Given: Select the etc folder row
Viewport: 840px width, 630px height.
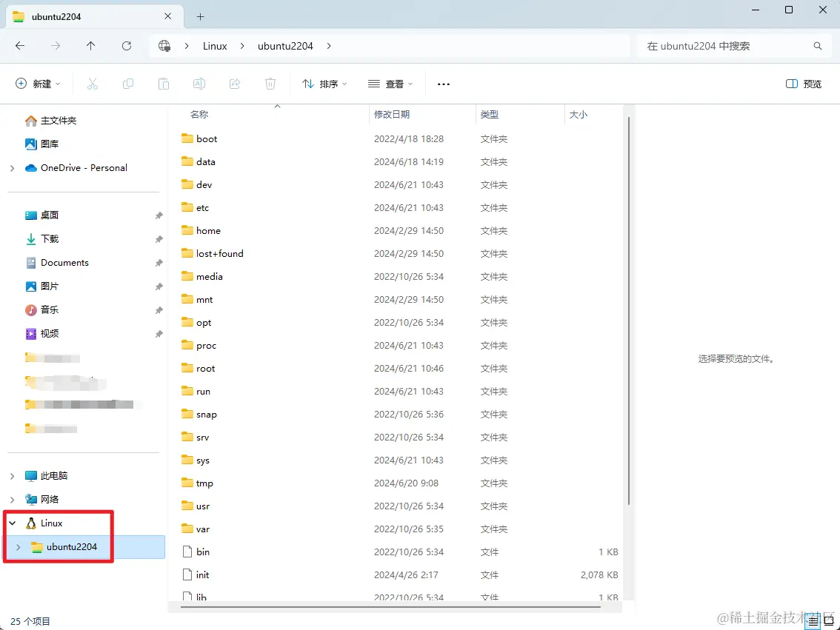Looking at the screenshot, I should [x=399, y=208].
